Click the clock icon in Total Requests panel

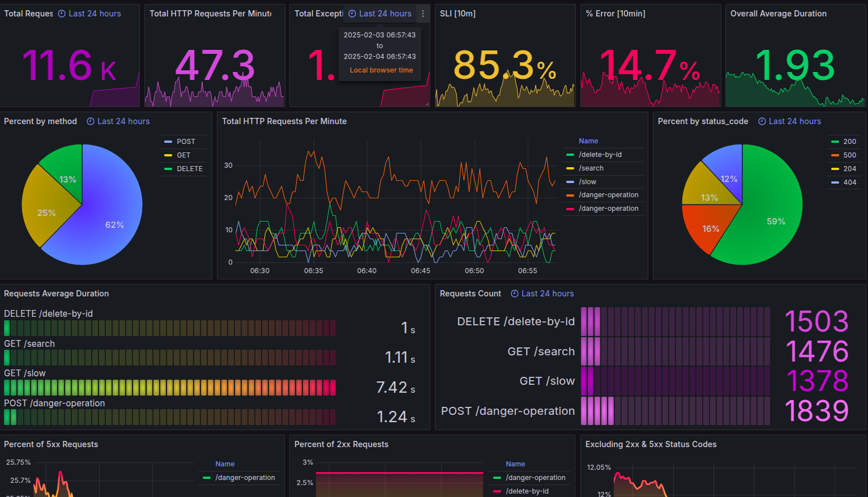[62, 14]
